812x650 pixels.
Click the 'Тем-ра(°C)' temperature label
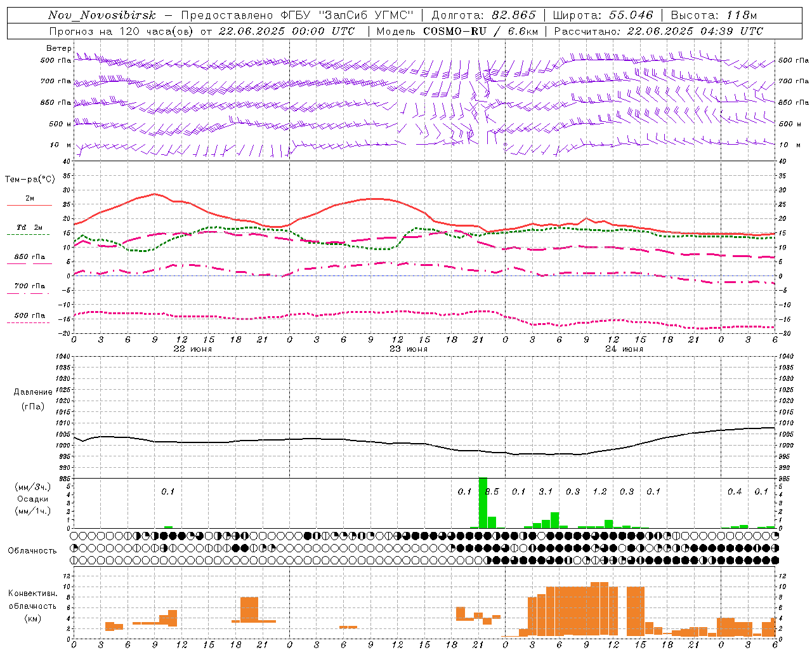pos(30,180)
